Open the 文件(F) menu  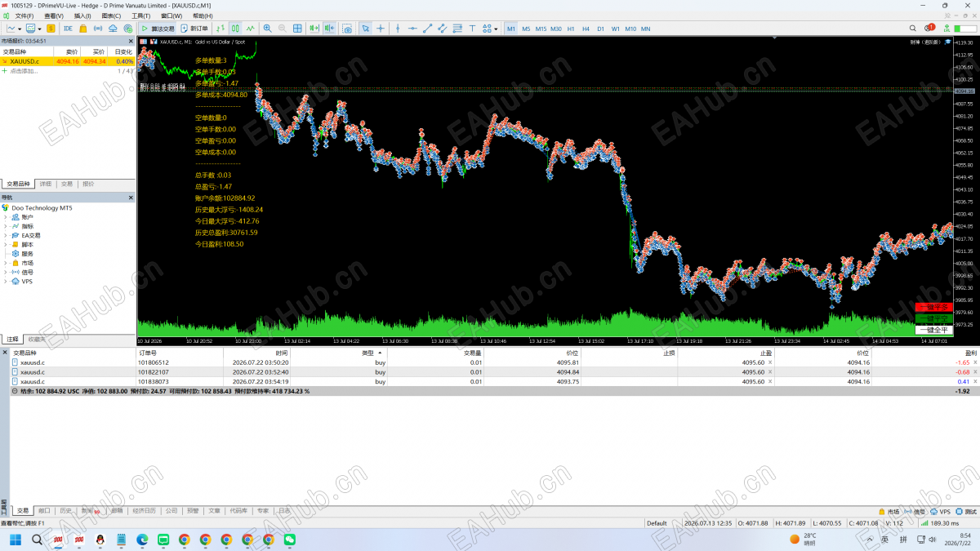point(24,16)
